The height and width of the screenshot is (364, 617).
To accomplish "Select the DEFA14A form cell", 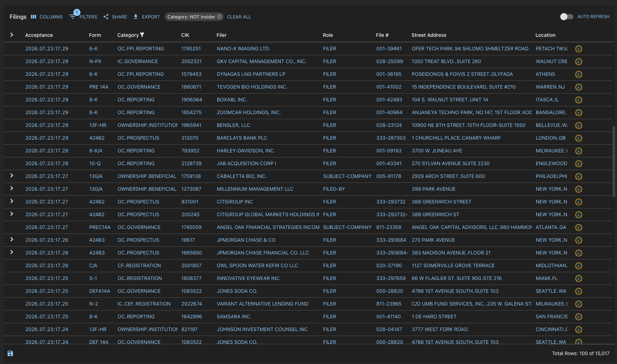I will point(100,291).
